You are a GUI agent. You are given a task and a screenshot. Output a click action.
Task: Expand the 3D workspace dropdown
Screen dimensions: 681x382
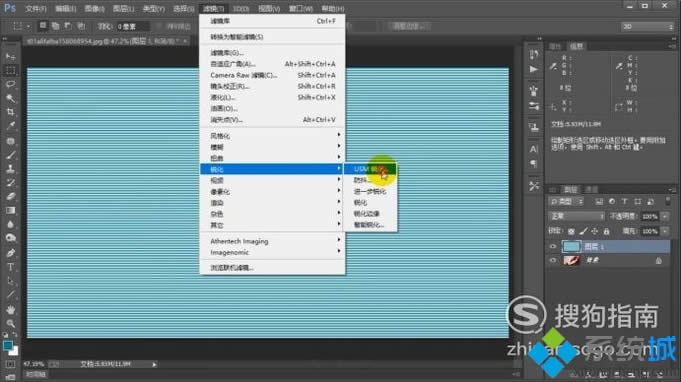pos(648,26)
